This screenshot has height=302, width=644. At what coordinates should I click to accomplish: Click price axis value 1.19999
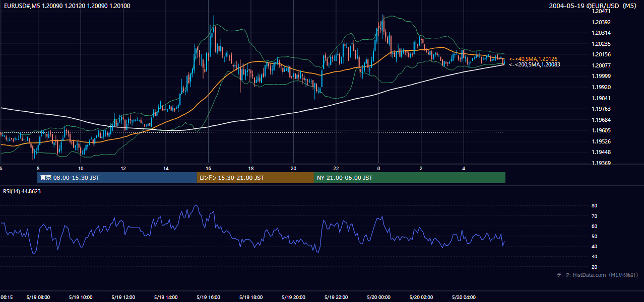tap(601, 76)
